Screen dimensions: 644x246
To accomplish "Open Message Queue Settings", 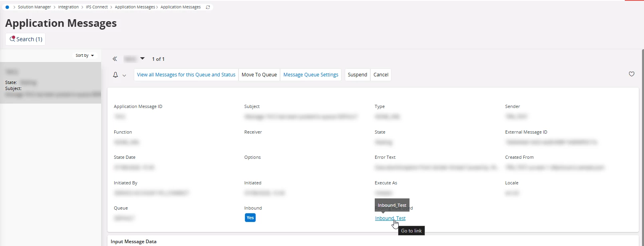I will pyautogui.click(x=311, y=75).
